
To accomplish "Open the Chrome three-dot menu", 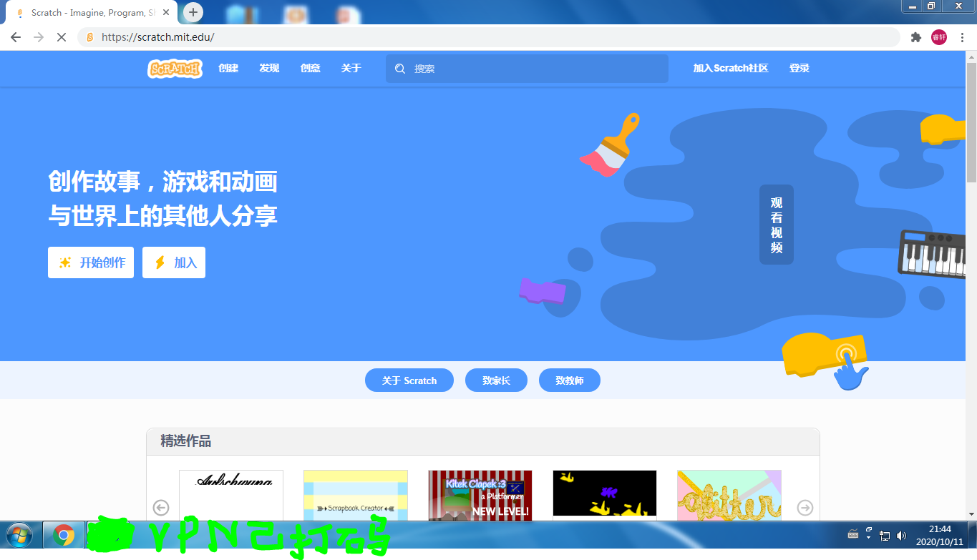I will [x=961, y=37].
